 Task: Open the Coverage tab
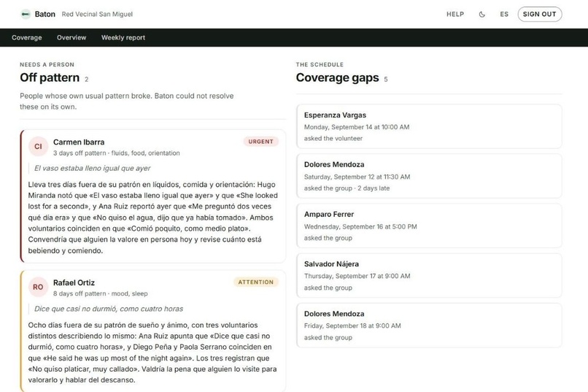tap(26, 37)
